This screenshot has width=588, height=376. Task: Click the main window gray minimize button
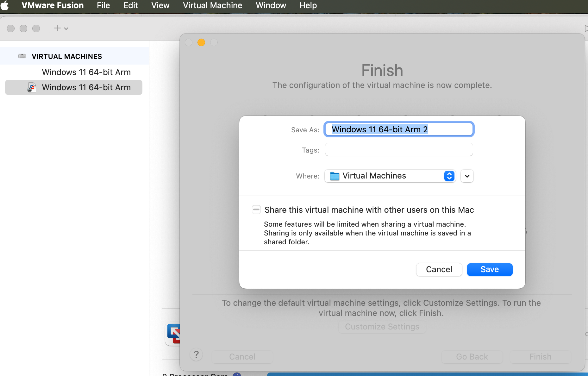click(23, 28)
